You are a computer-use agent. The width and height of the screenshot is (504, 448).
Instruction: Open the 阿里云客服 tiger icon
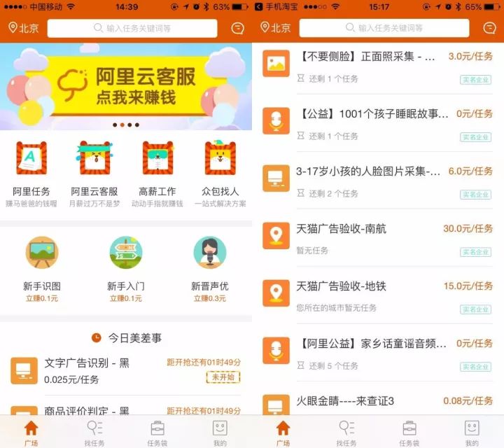click(x=94, y=157)
